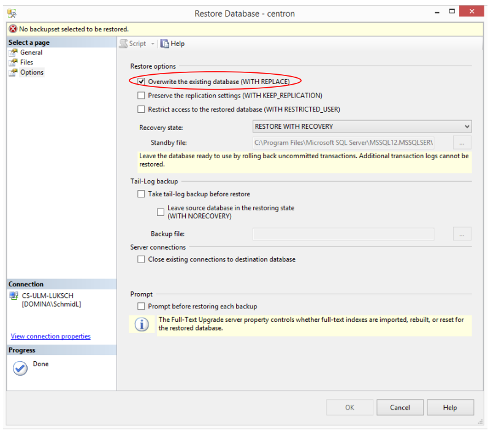Select the Files page icon

(x=13, y=63)
